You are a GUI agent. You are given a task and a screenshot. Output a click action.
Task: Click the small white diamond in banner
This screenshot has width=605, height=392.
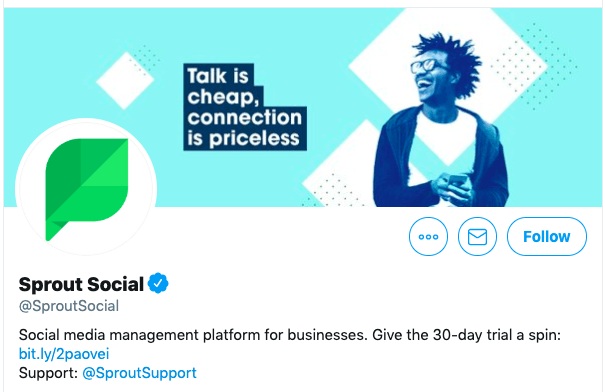[x=125, y=80]
